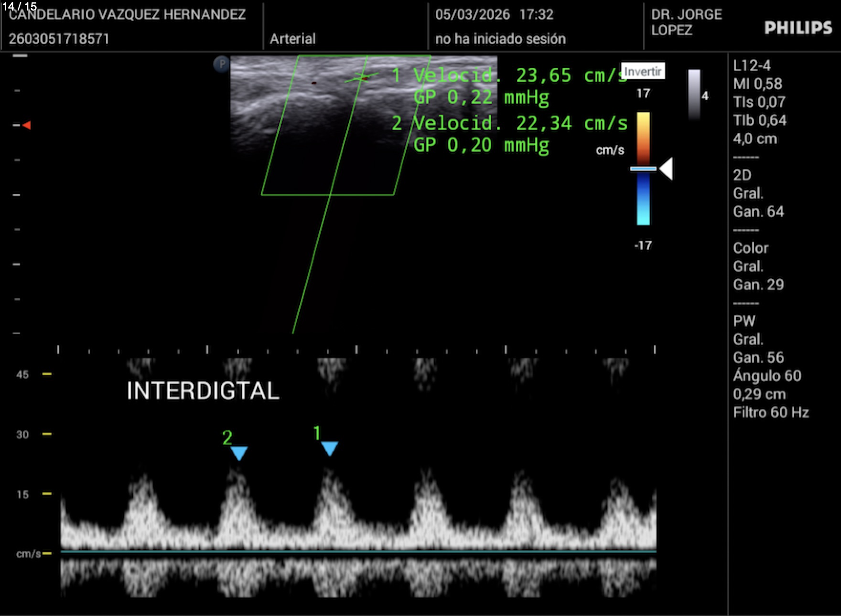Click the color Doppler velocity scale bar
The height and width of the screenshot is (616, 841).
click(643, 168)
